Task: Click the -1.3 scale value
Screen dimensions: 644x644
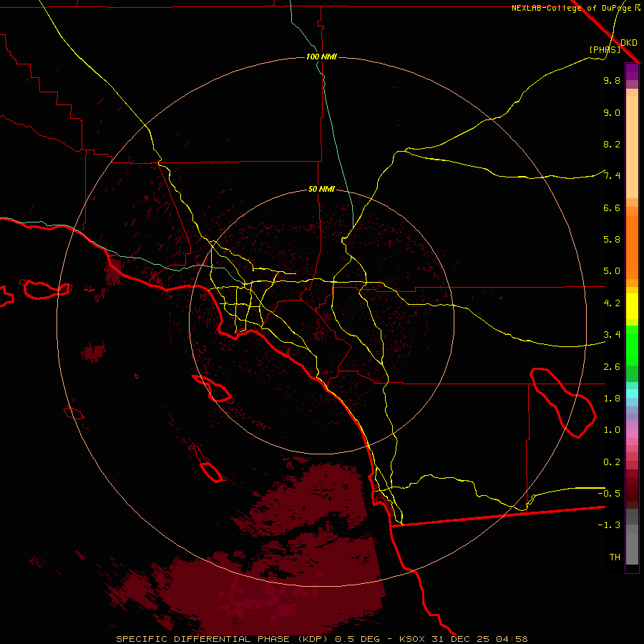Action: point(609,525)
